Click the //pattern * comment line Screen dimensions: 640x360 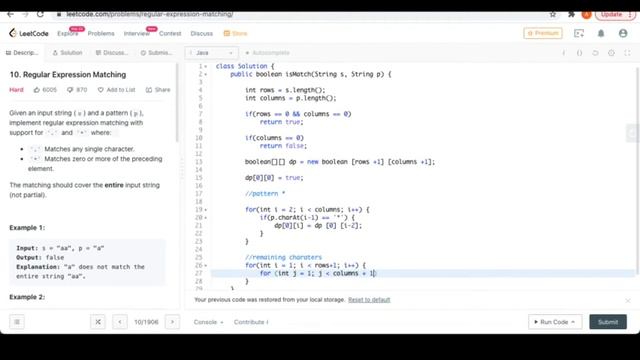tap(265, 194)
